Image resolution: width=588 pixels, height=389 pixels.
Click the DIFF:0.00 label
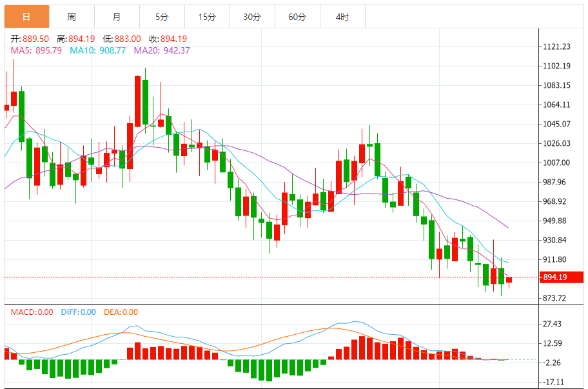point(79,312)
